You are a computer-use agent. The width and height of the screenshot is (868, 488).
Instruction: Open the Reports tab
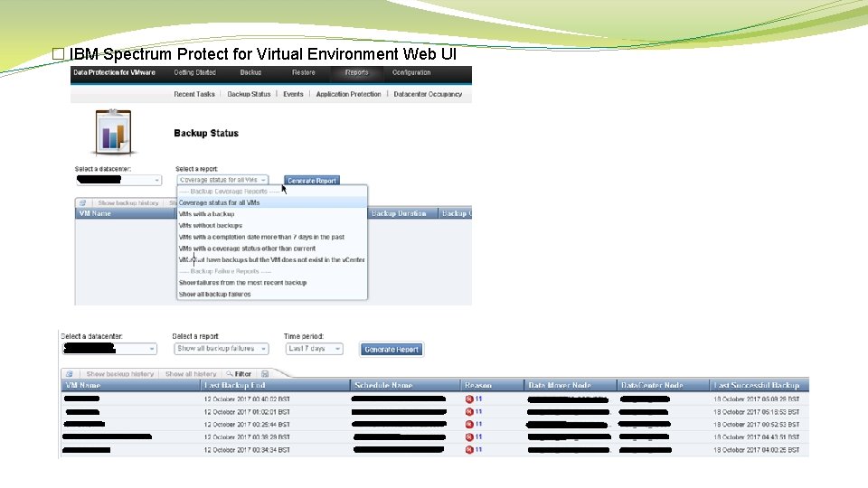click(356, 72)
